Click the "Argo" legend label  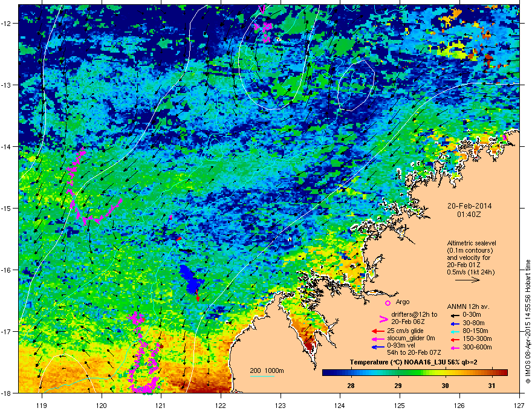click(x=403, y=302)
